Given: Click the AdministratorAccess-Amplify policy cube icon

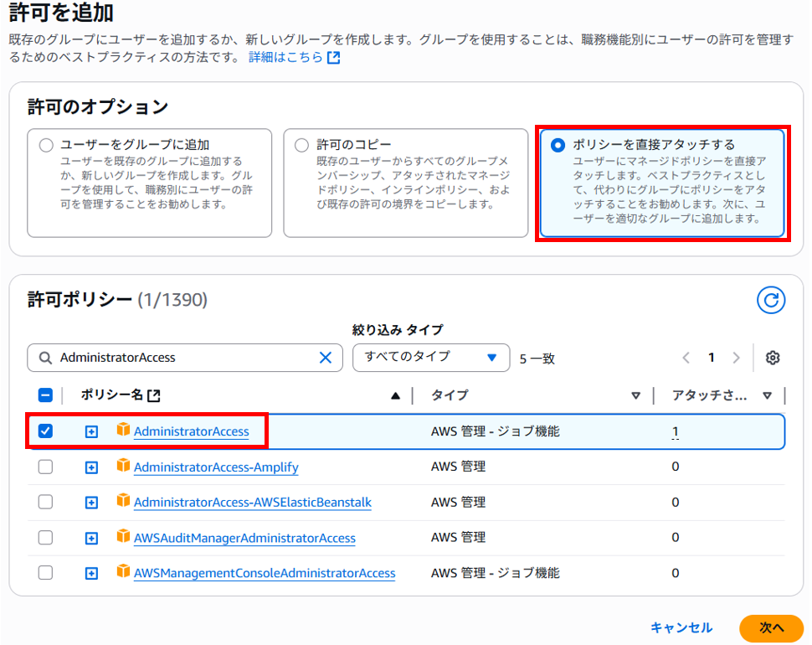Looking at the screenshot, I should [123, 465].
